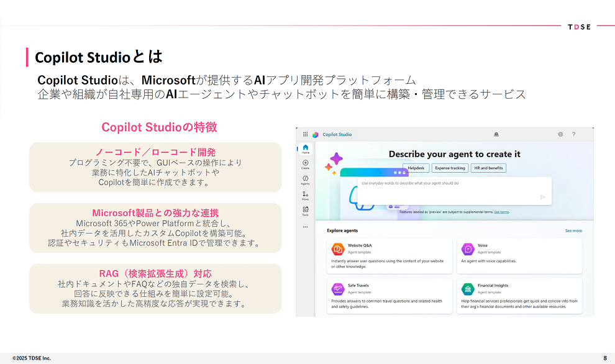Open the Website Q&A agent template
Viewport: 615px width, 364px height.
(x=389, y=255)
